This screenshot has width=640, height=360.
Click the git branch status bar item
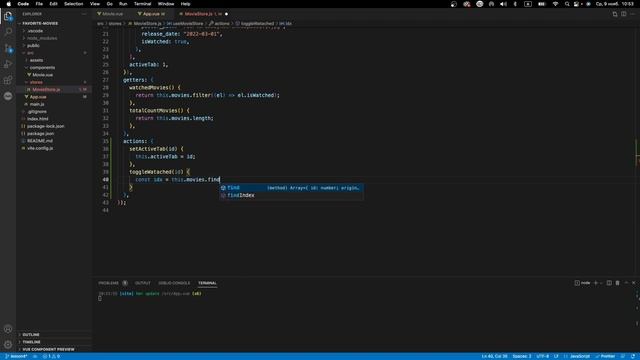pos(16,356)
